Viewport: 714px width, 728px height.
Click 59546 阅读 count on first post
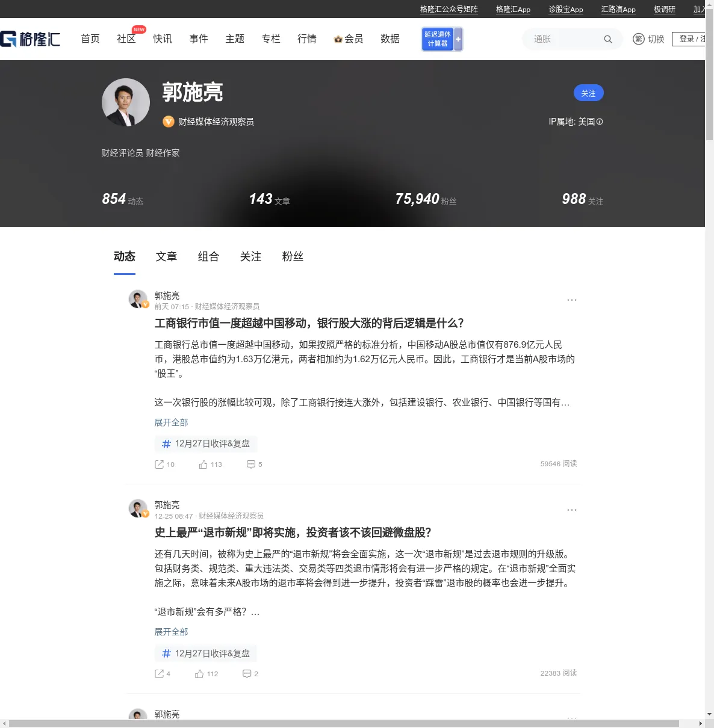[x=559, y=464]
